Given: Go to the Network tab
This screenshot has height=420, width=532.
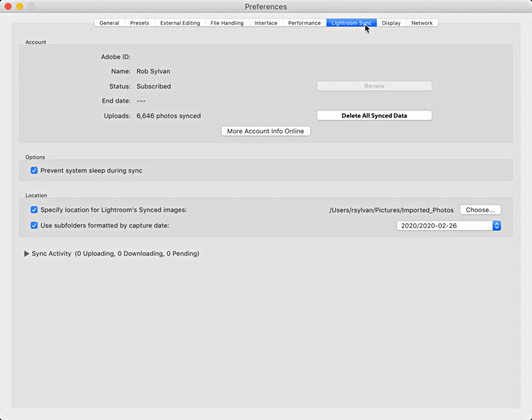Looking at the screenshot, I should pos(422,23).
